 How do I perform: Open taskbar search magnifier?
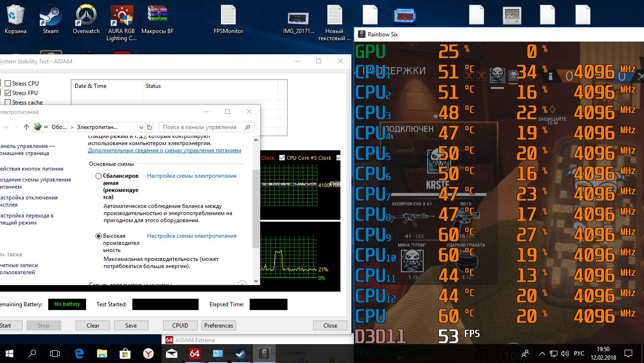(32, 353)
